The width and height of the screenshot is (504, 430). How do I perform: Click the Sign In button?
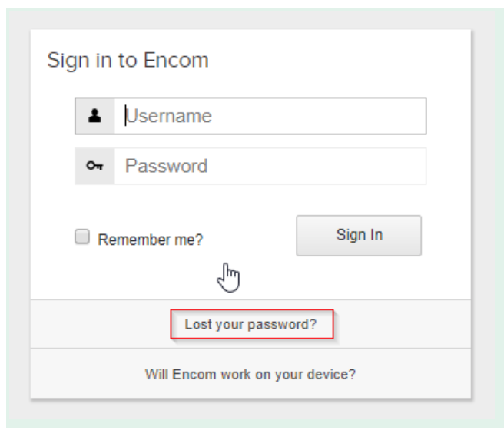point(359,236)
